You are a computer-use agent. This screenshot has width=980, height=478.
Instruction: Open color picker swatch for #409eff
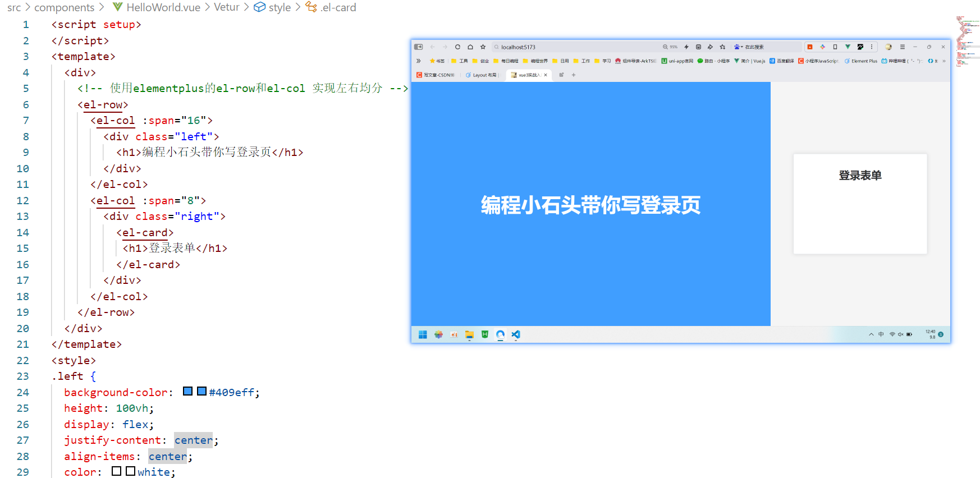[202, 391]
